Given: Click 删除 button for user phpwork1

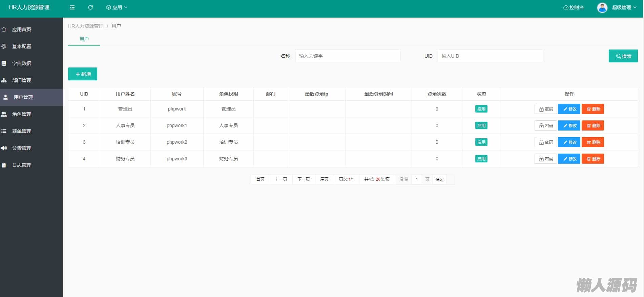Looking at the screenshot, I should pos(593,125).
